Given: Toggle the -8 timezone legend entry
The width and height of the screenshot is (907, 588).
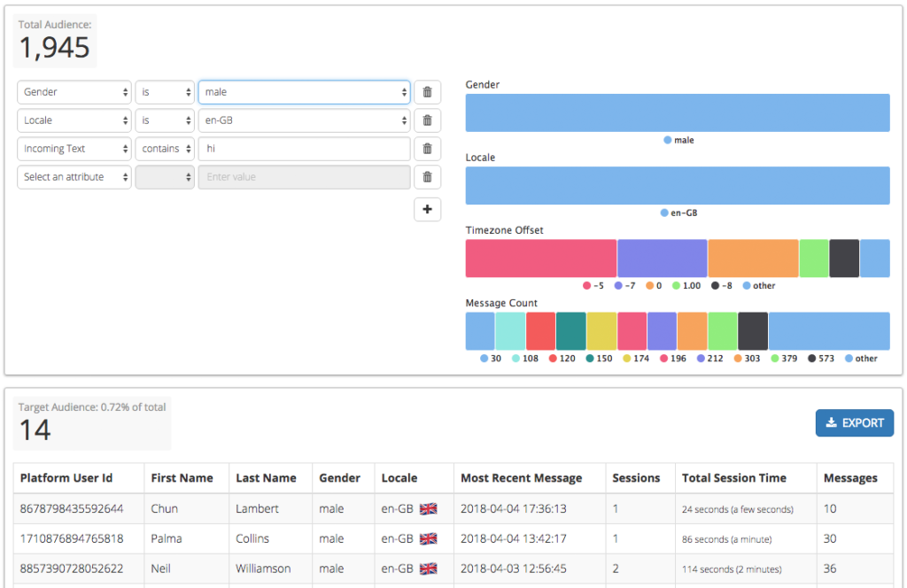Looking at the screenshot, I should coord(721,286).
